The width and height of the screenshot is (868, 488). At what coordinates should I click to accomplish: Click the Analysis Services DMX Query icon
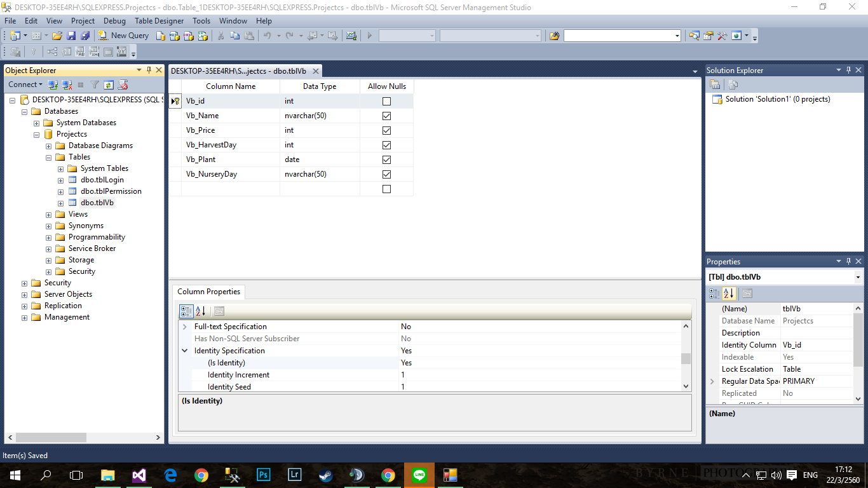click(189, 36)
